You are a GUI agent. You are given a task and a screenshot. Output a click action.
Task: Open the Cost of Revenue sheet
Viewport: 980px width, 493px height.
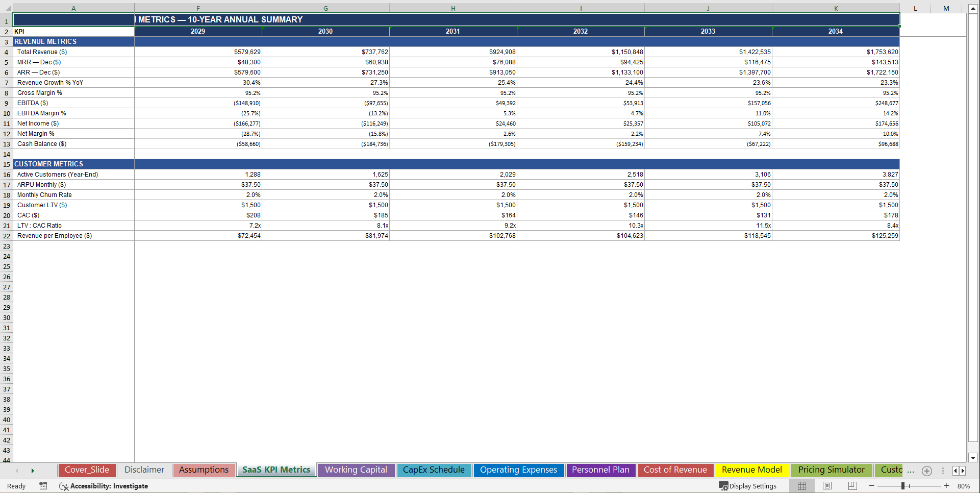[x=675, y=470]
